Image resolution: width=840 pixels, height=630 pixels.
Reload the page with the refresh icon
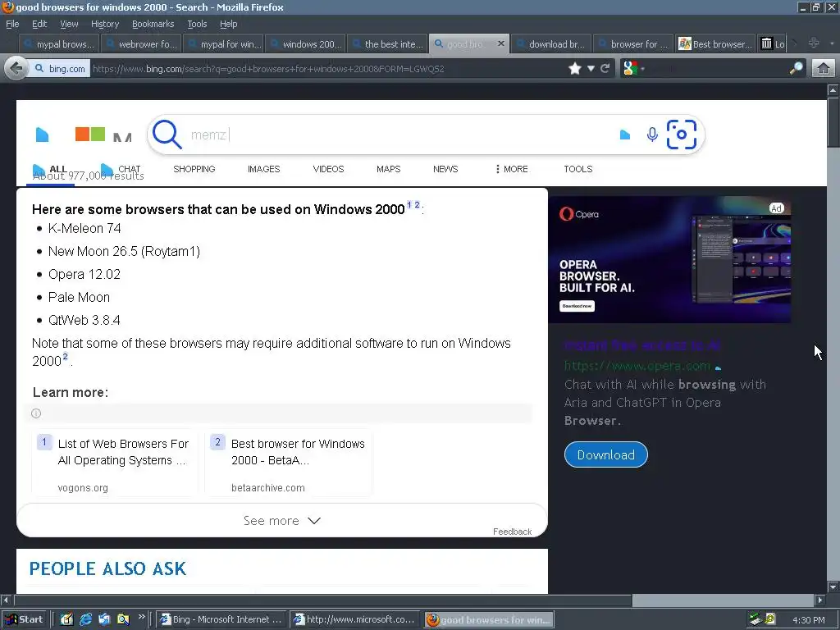click(x=605, y=69)
